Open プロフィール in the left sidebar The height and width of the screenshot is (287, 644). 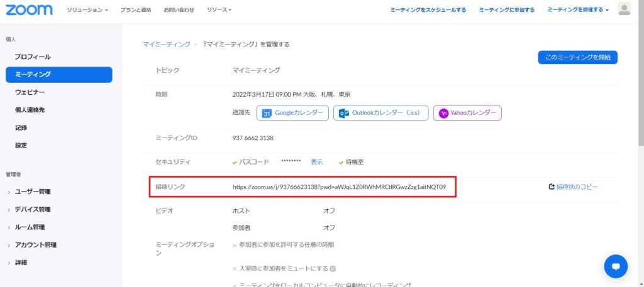pyautogui.click(x=33, y=57)
